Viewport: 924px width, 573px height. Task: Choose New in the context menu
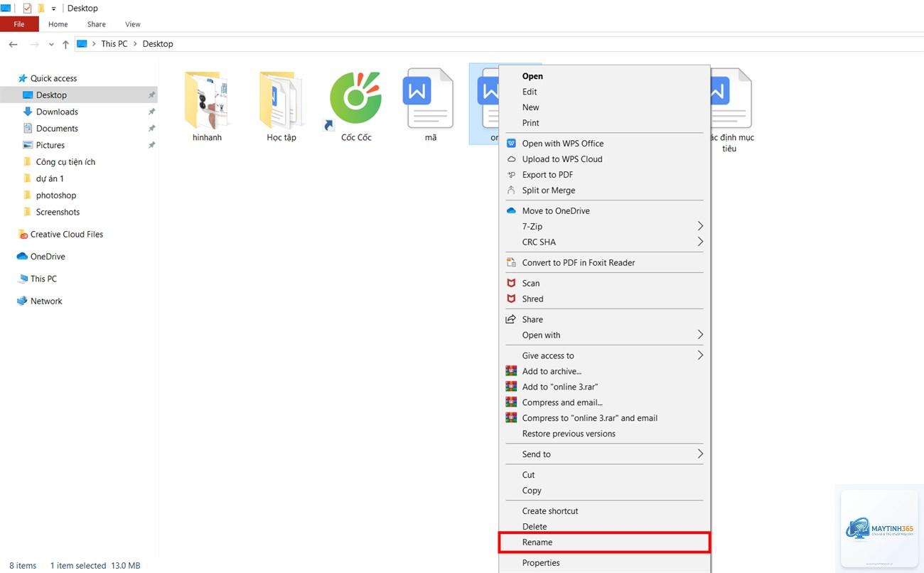tap(604, 107)
